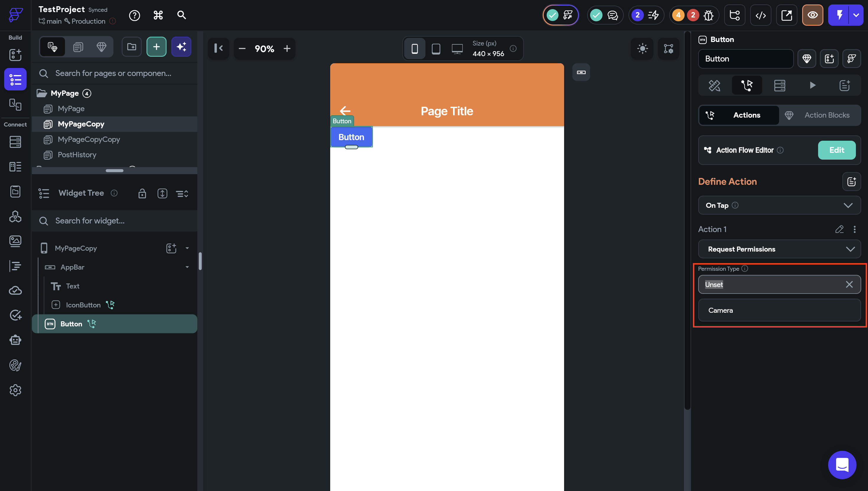
Task: Toggle the preview eye button
Action: tap(812, 15)
